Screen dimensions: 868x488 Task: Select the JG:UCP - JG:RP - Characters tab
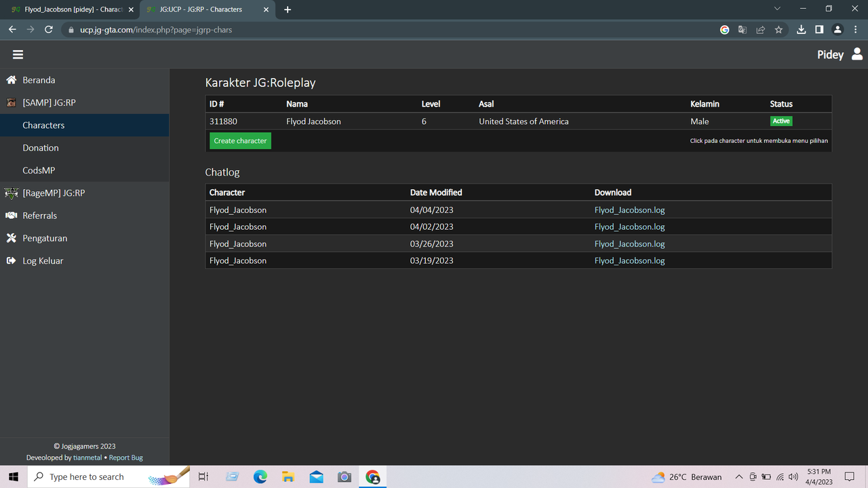(x=207, y=9)
